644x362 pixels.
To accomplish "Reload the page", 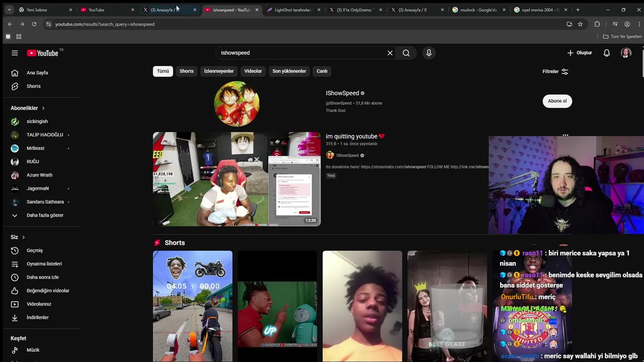I will [34, 24].
